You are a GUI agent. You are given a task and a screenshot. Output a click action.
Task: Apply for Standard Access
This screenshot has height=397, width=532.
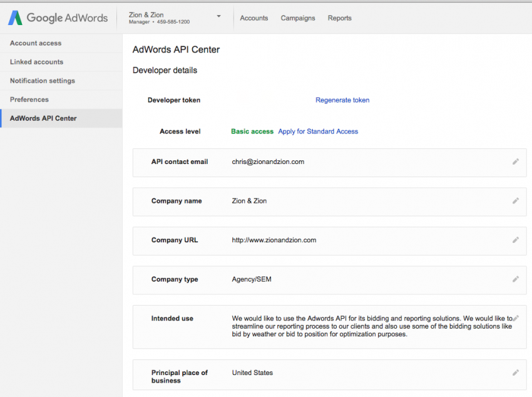(x=318, y=131)
